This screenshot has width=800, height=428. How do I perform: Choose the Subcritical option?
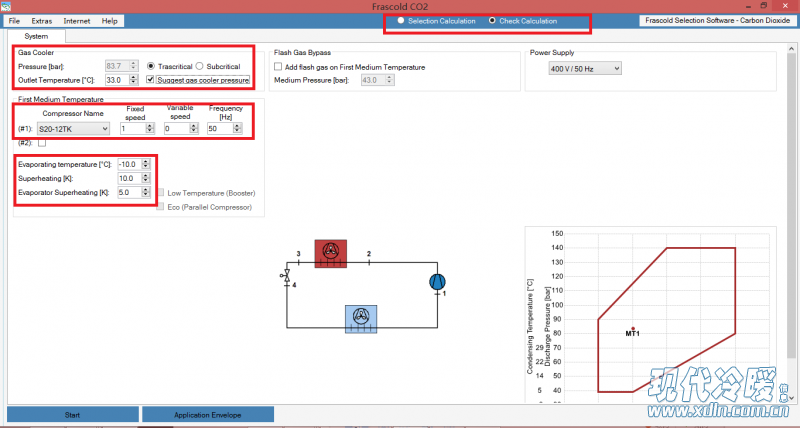click(199, 66)
